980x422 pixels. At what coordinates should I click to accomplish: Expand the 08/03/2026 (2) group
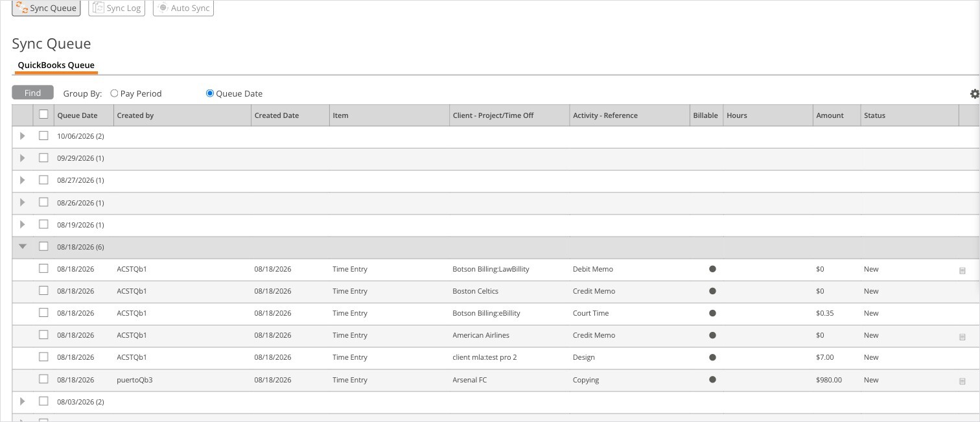pos(23,402)
